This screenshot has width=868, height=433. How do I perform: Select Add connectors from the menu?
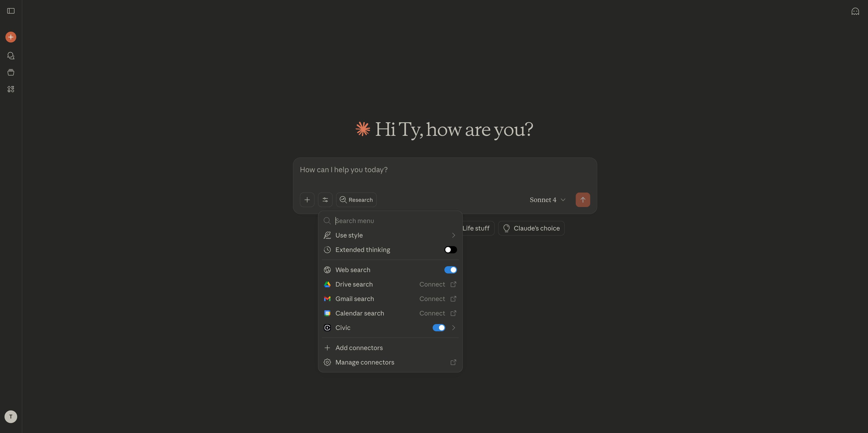point(359,347)
